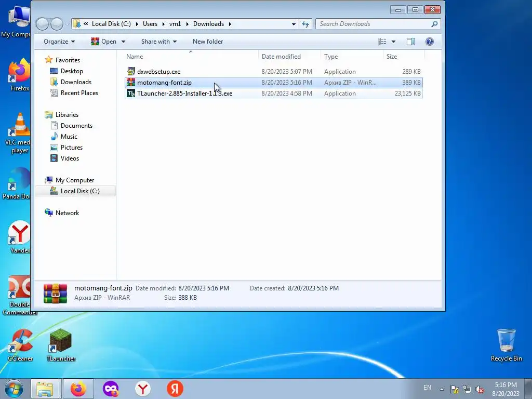Click the refresh button beside address bar
532x399 pixels.
(x=305, y=24)
